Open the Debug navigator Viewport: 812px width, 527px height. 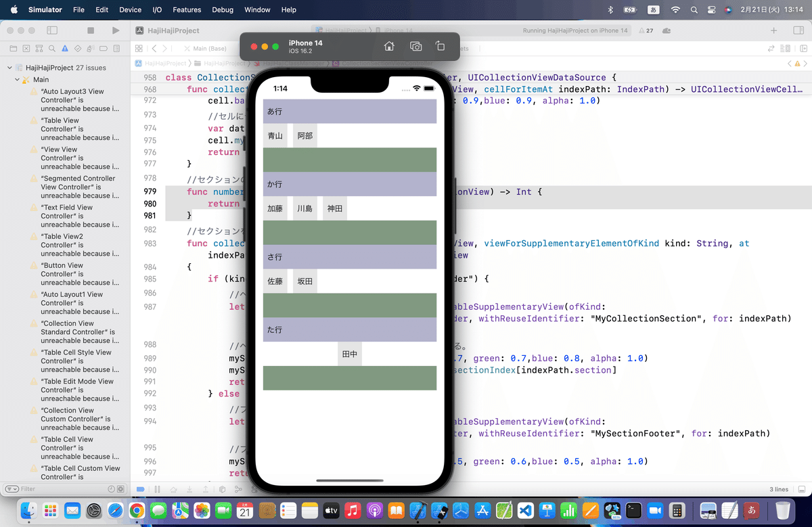(x=91, y=49)
